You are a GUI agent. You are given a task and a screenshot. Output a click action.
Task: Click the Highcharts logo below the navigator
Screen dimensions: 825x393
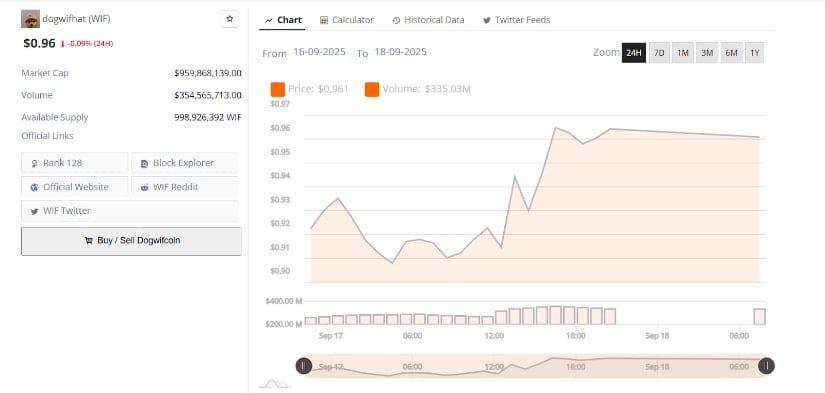click(275, 384)
